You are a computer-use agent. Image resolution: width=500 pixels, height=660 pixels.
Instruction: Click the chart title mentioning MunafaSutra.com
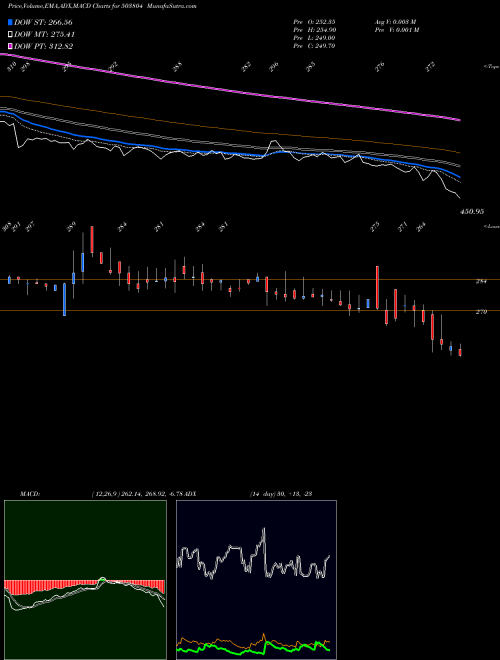coord(102,6)
